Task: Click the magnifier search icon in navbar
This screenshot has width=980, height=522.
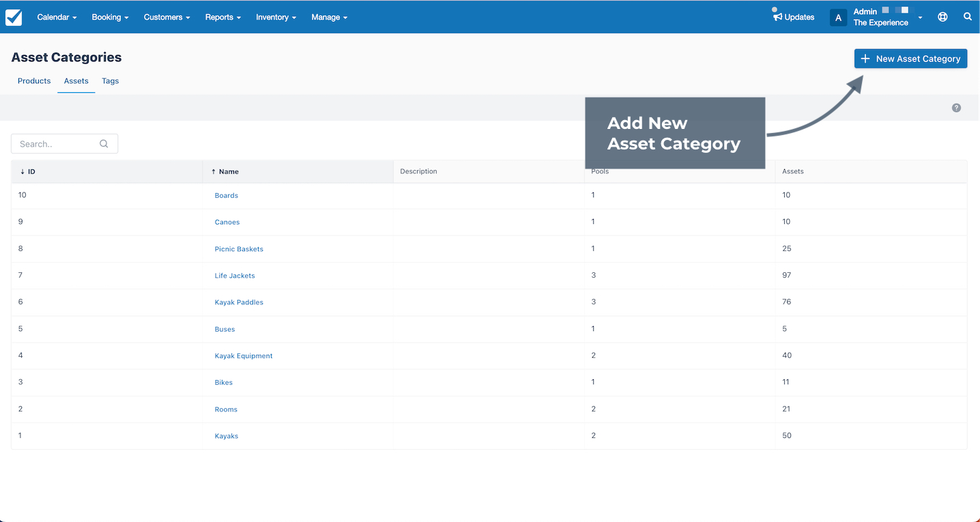Action: (968, 16)
